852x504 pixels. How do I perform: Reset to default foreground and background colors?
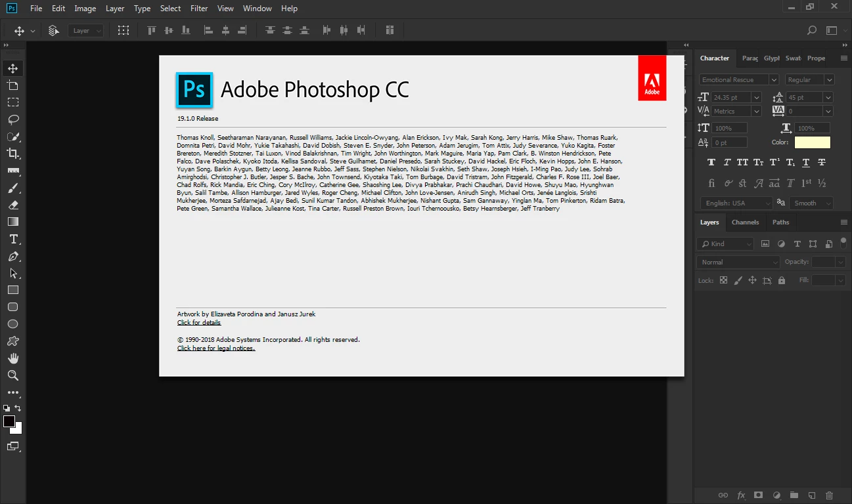tap(7, 408)
